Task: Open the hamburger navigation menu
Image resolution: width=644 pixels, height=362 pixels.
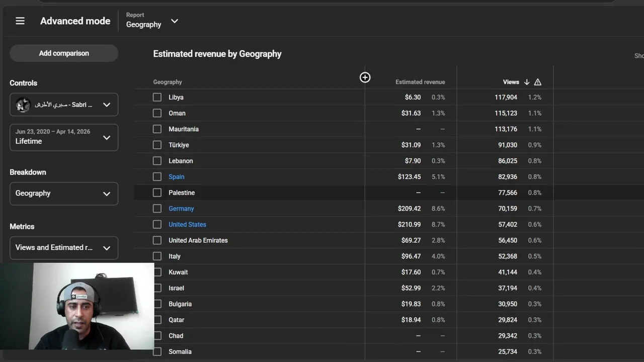Action: (x=20, y=21)
